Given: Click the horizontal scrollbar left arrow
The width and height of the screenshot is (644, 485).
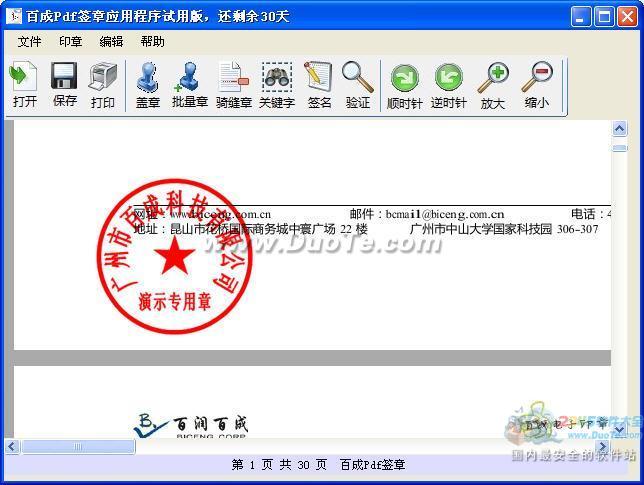Looking at the screenshot, I should coord(12,446).
